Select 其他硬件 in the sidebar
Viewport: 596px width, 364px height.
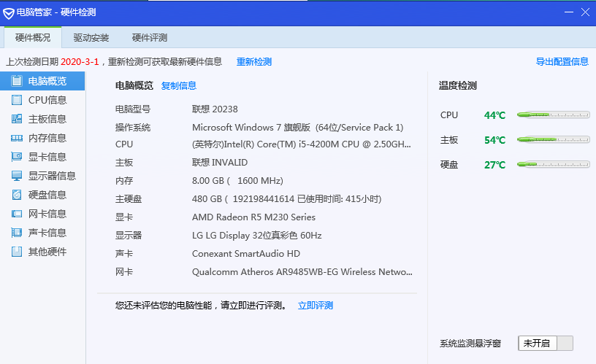click(42, 252)
